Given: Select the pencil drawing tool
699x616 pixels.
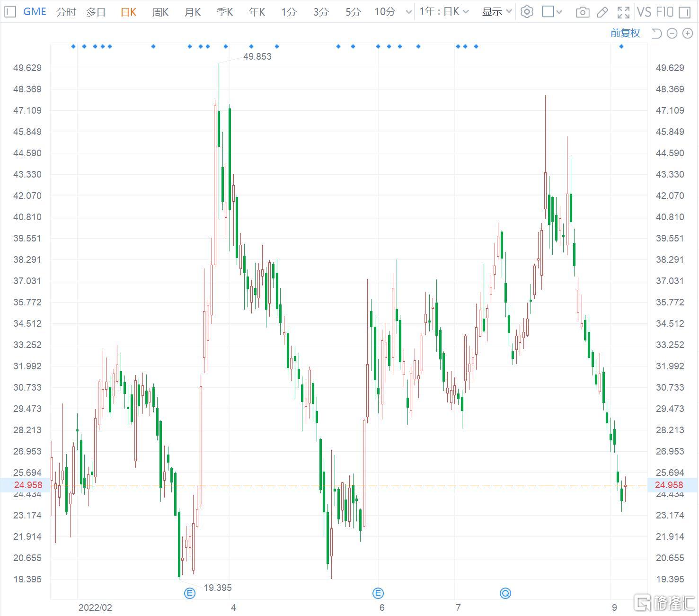Looking at the screenshot, I should tap(602, 12).
